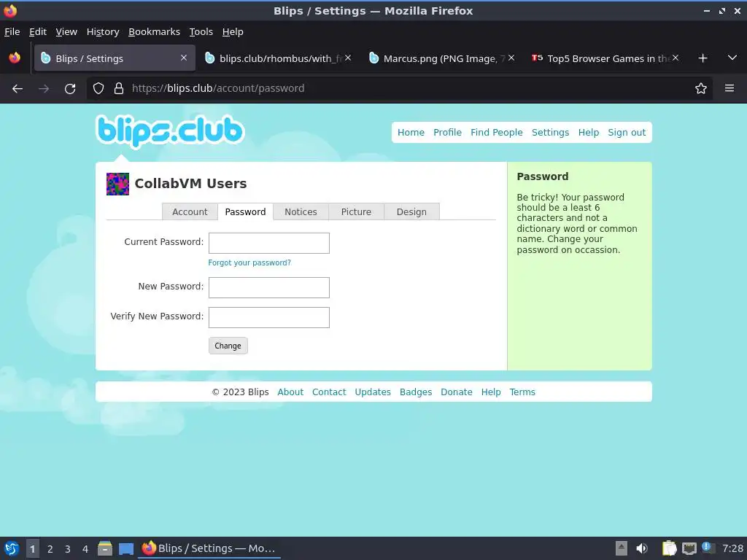Click the padlock site security icon
This screenshot has height=560, width=747.
point(119,88)
